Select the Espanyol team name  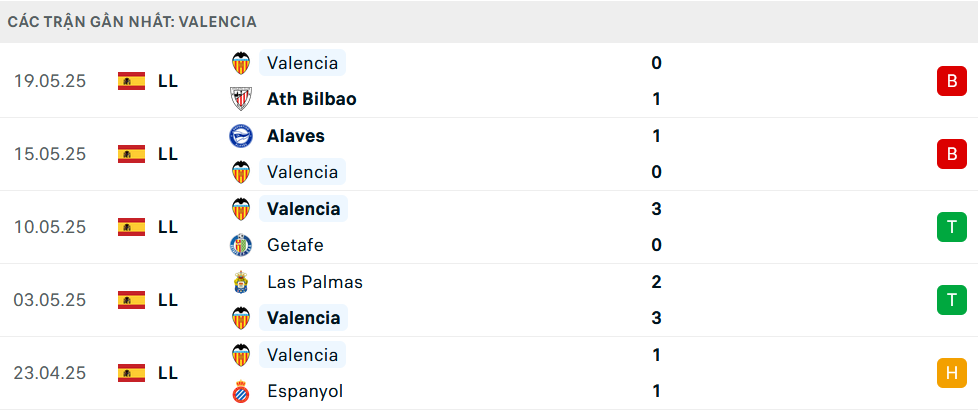click(305, 391)
